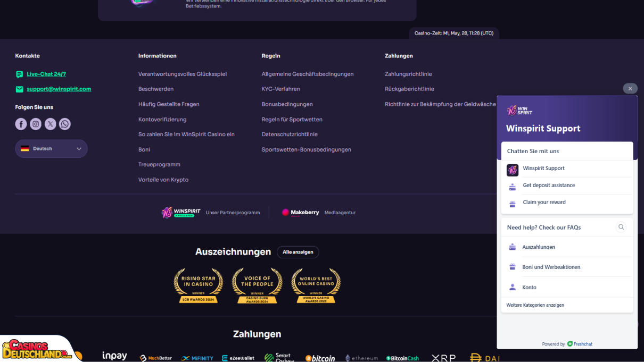The image size is (644, 362).
Task: Click the WinSpirit affiliates logo
Action: 181,213
